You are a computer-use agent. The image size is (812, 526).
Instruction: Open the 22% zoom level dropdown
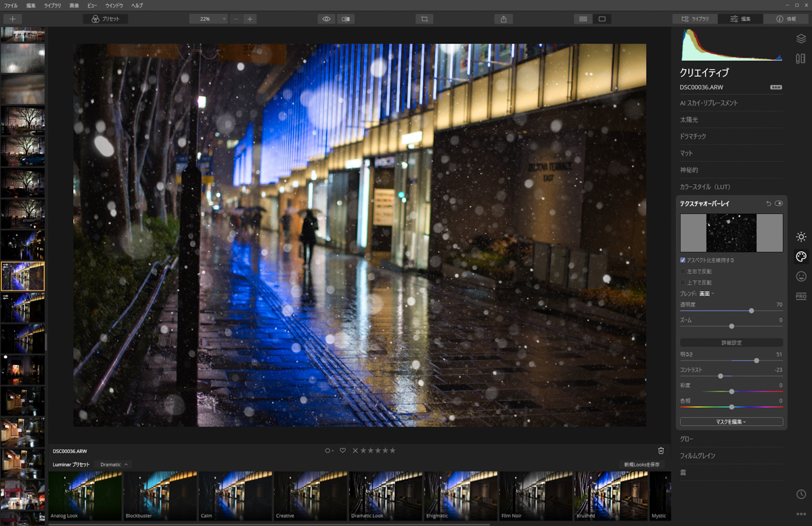[208, 19]
